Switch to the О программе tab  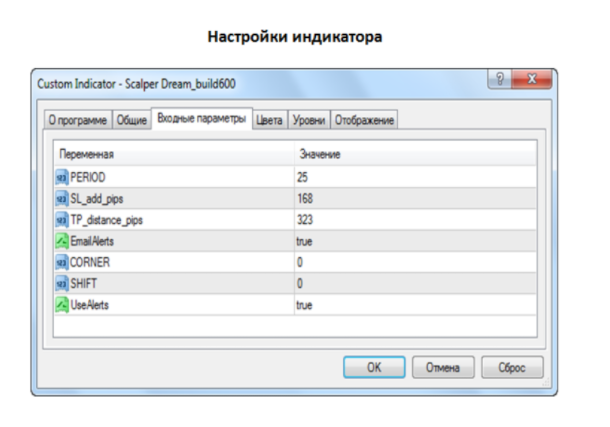[x=78, y=120]
